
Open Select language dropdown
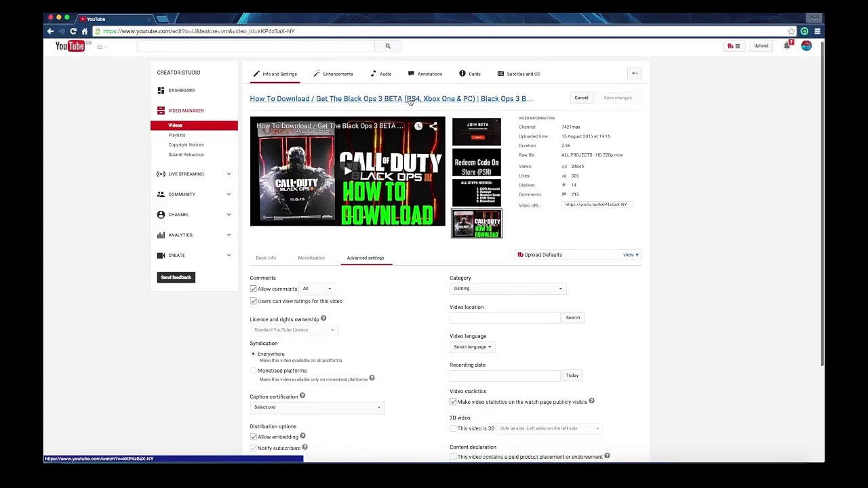click(472, 347)
